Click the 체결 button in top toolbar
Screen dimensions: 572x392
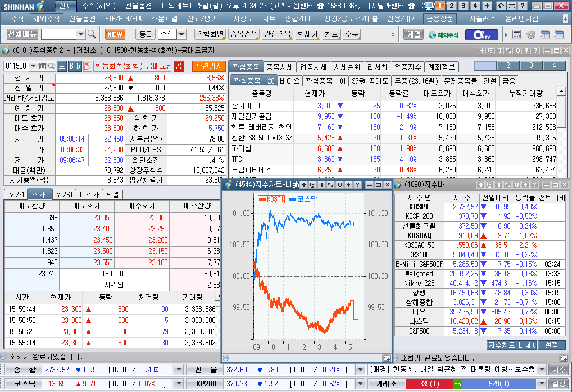414,34
